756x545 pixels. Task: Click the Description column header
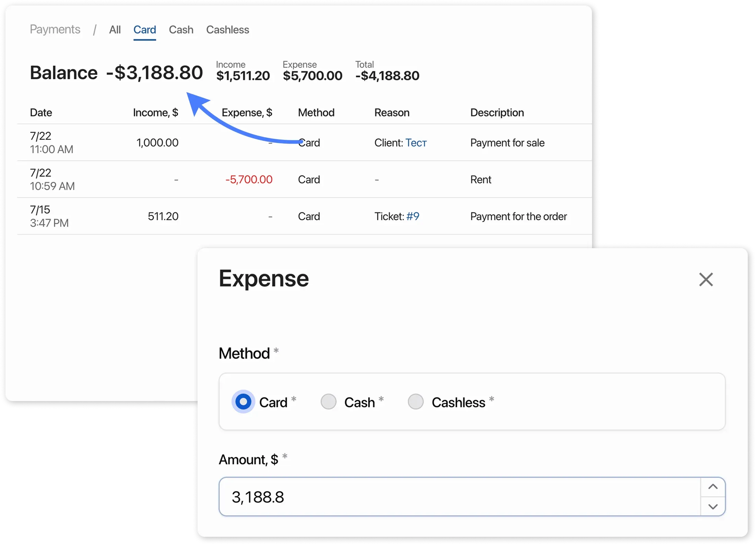pos(497,112)
